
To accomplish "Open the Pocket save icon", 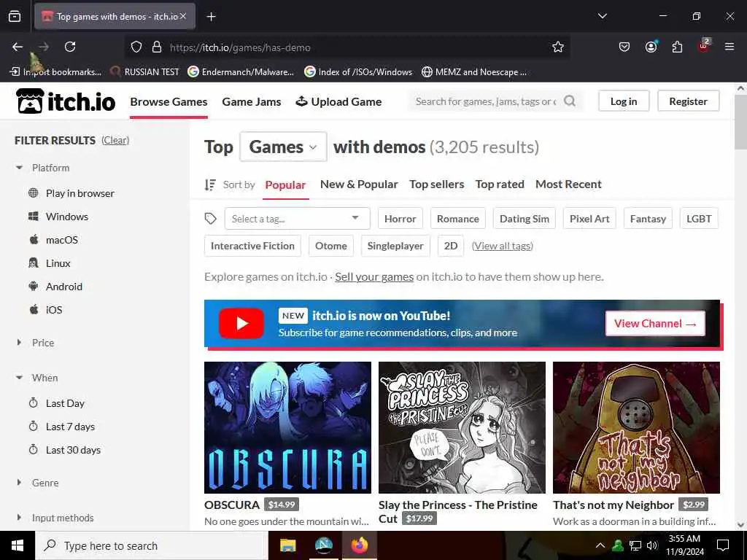I will 624,47.
